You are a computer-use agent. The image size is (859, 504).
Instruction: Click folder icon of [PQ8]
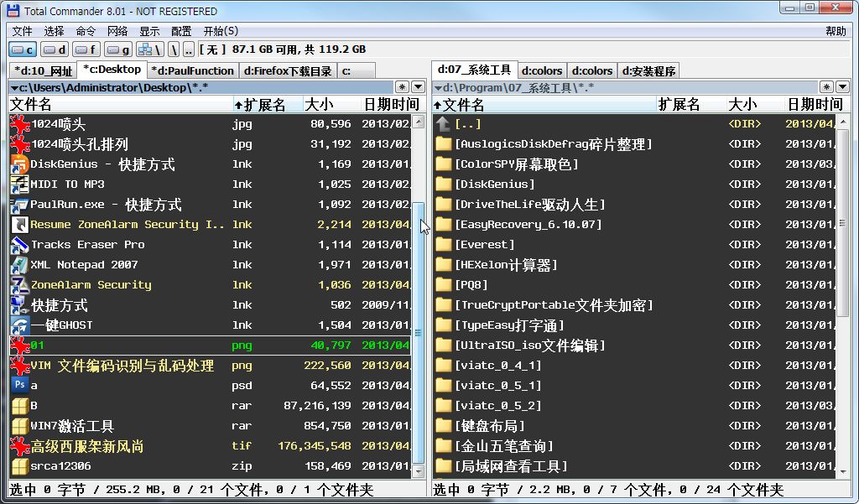pos(443,285)
